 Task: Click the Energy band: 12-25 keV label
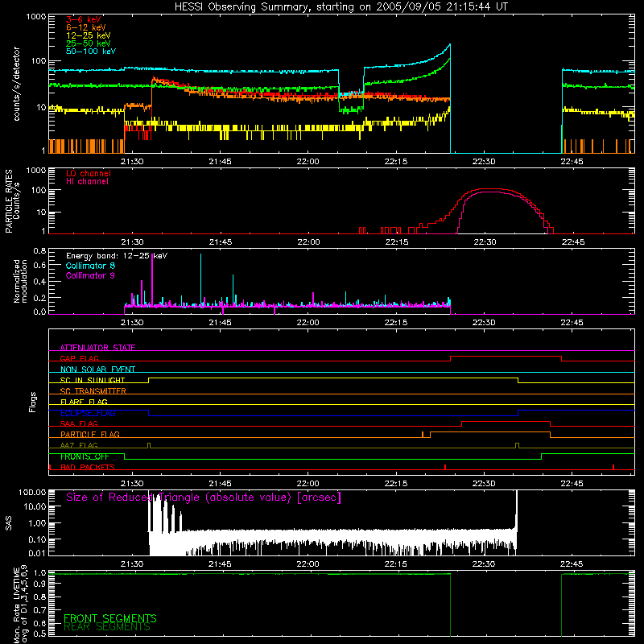117,256
